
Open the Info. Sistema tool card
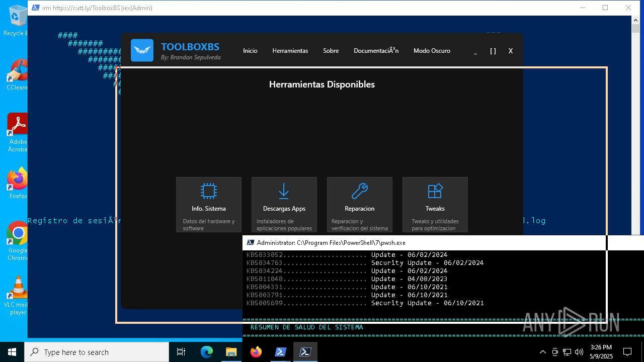click(209, 205)
